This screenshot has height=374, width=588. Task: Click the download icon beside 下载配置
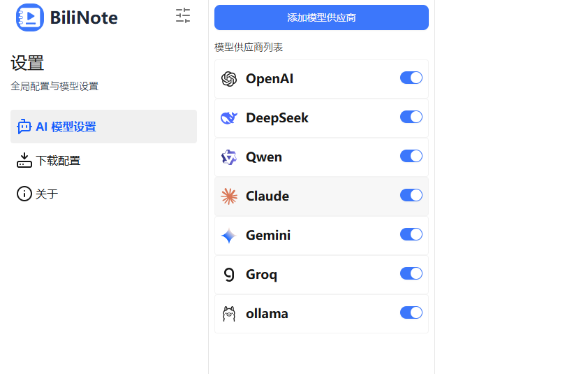(24, 160)
